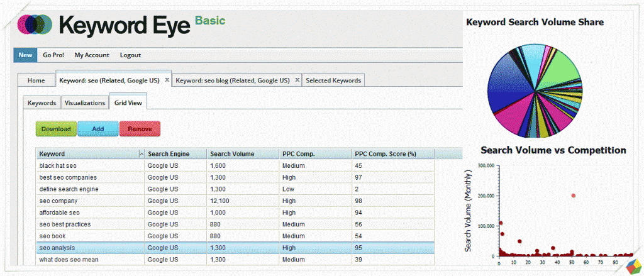Select the 'affordable seo' keyword
644x276 pixels.
coord(60,213)
